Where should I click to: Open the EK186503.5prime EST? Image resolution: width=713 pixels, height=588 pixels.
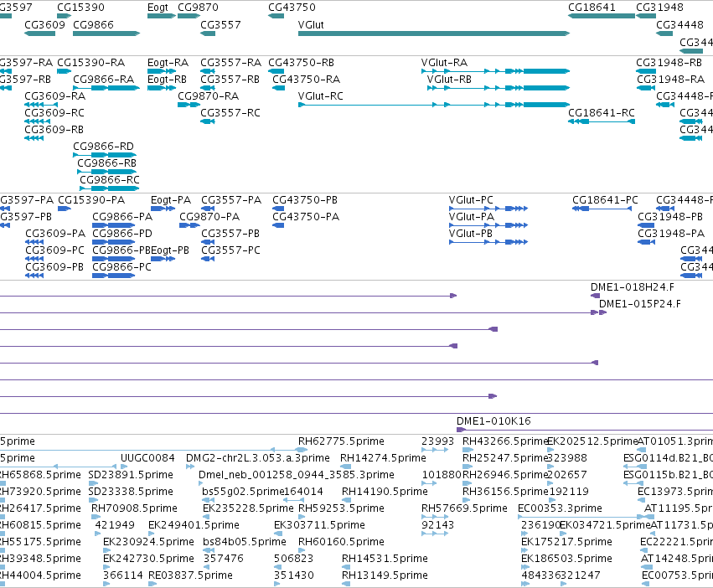tap(525, 568)
